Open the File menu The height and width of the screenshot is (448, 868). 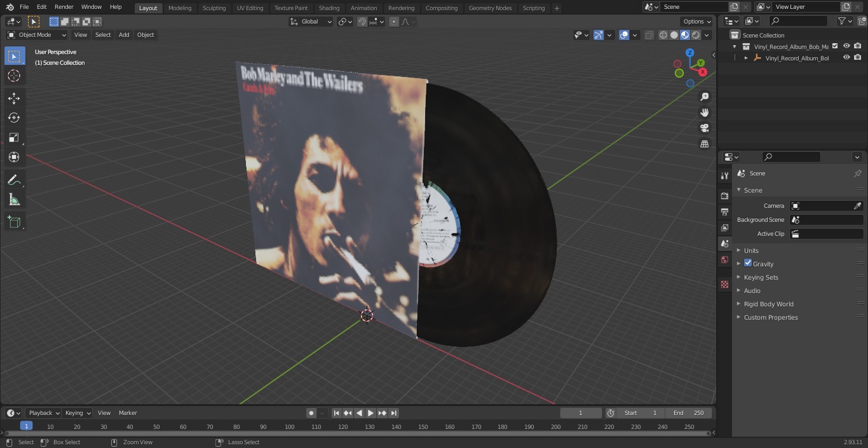pos(24,7)
